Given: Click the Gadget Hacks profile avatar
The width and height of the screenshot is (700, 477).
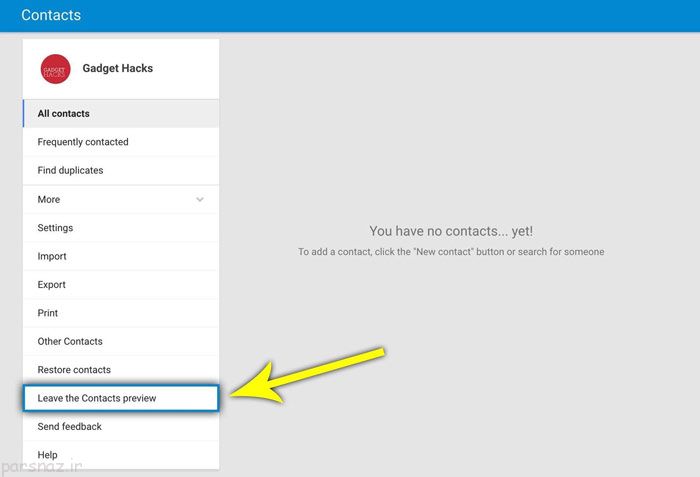Looking at the screenshot, I should click(55, 69).
